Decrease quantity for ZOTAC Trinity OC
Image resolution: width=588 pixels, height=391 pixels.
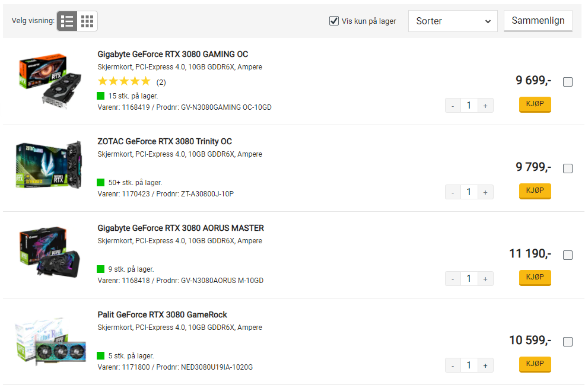point(453,192)
